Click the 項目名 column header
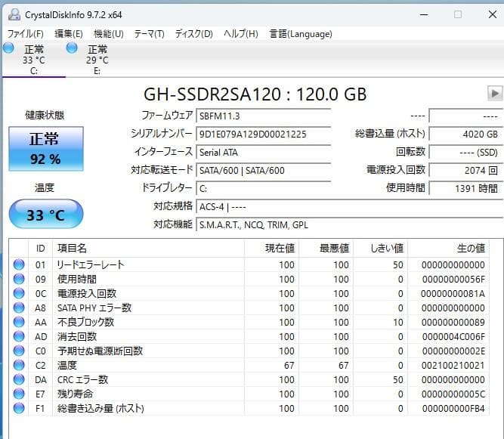The height and width of the screenshot is (439, 504). click(x=149, y=248)
